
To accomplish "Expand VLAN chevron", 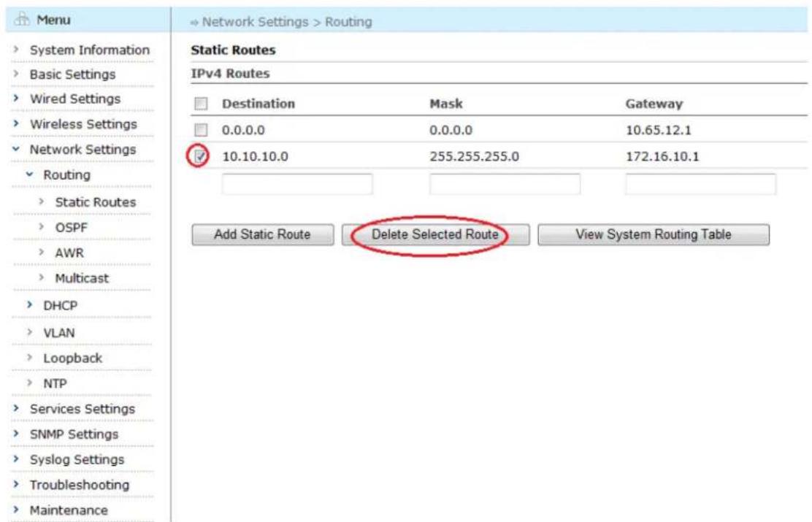I will (x=29, y=332).
